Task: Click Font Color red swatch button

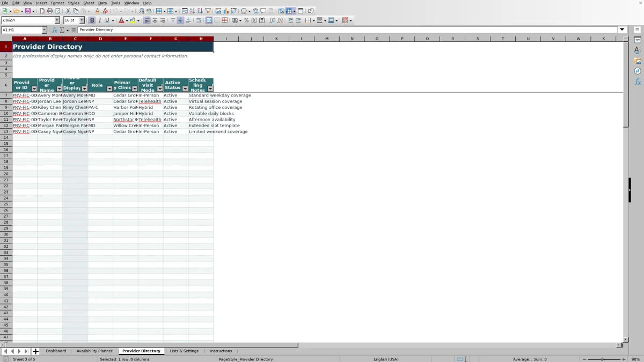Action: pyautogui.click(x=121, y=20)
